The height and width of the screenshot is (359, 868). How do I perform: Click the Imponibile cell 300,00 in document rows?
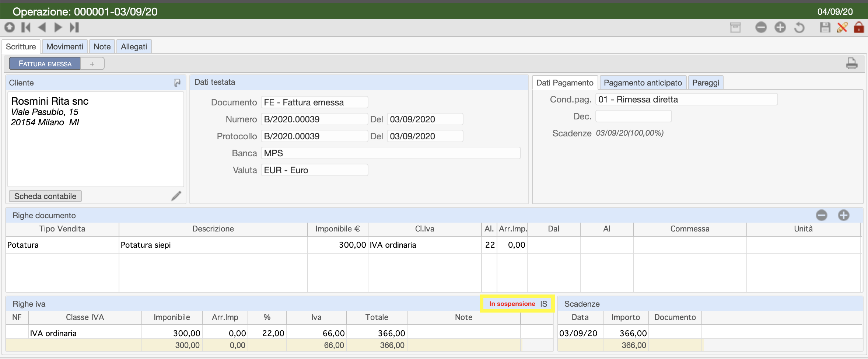click(x=338, y=245)
